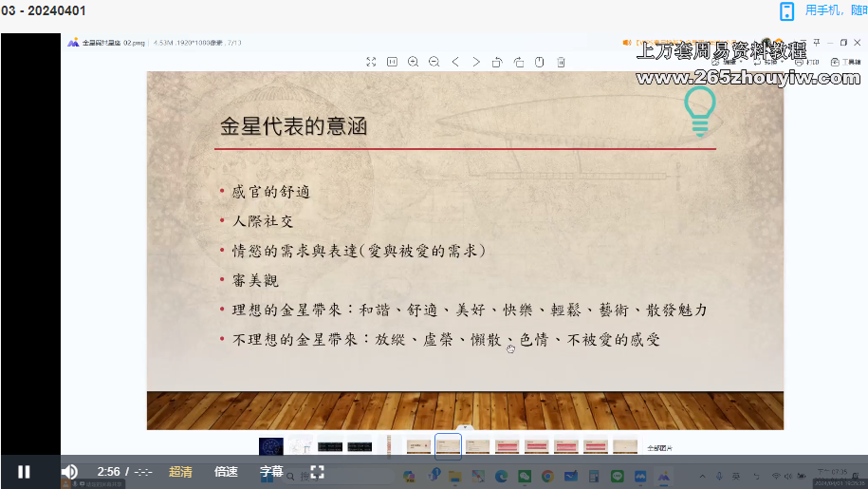This screenshot has height=489, width=868.
Task: Open Google Chrome from the taskbar
Action: click(547, 475)
